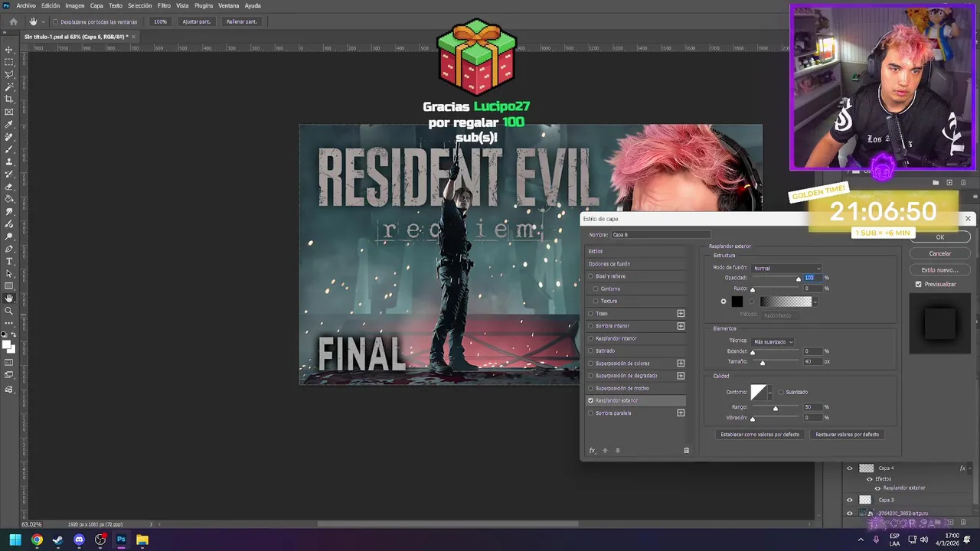The height and width of the screenshot is (551, 980).
Task: Select the Move tool
Action: (9, 50)
